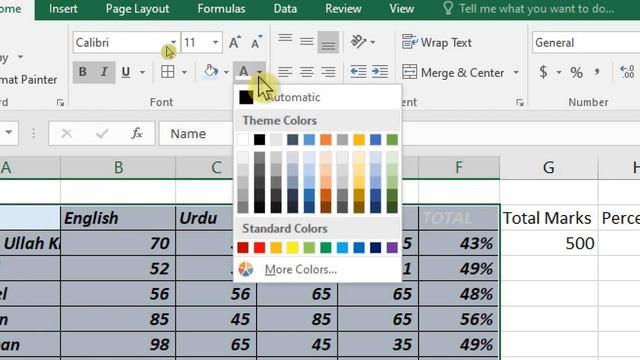The height and width of the screenshot is (360, 640).
Task: Switch to the Data tab
Action: coord(285,9)
